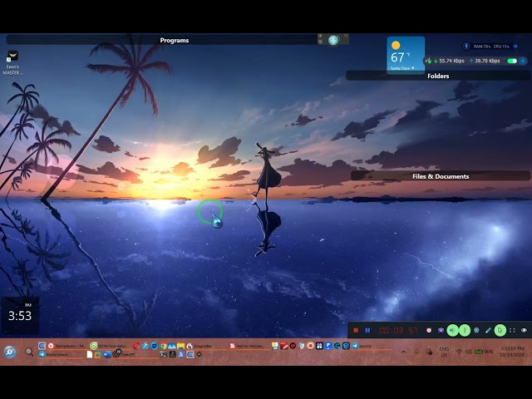Image resolution: width=532 pixels, height=399 pixels.
Task: Open File Explorer folder icon on taskbar
Action: coord(181,346)
